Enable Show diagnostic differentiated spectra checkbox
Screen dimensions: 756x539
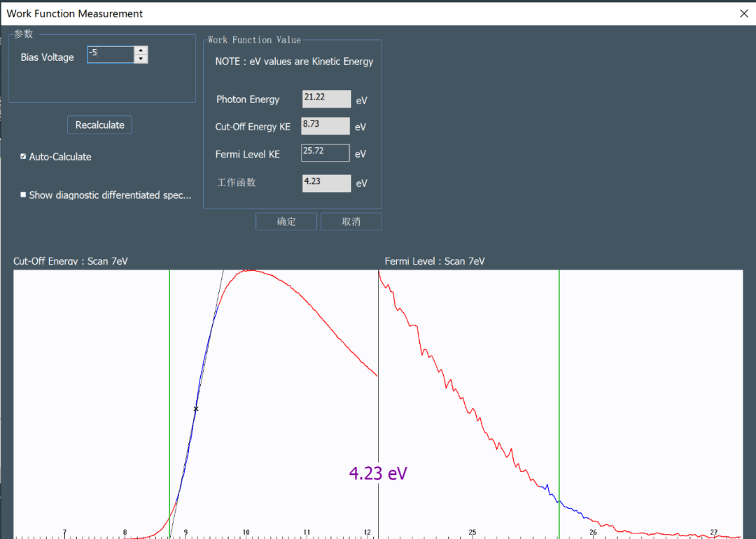pos(23,195)
